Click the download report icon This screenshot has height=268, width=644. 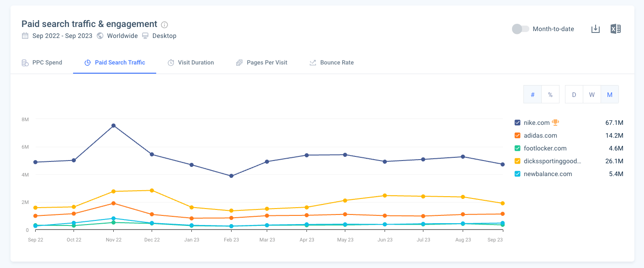(596, 28)
